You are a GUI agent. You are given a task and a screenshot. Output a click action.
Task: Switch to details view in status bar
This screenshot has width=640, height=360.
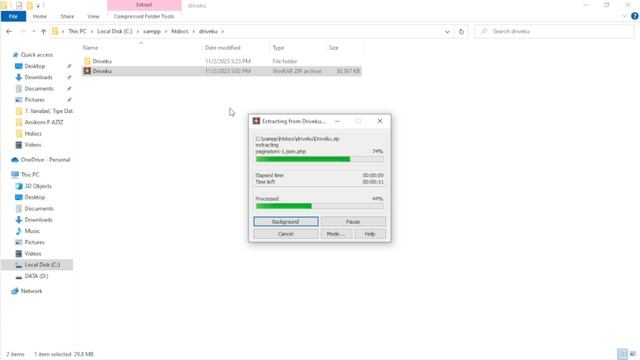[622, 354]
